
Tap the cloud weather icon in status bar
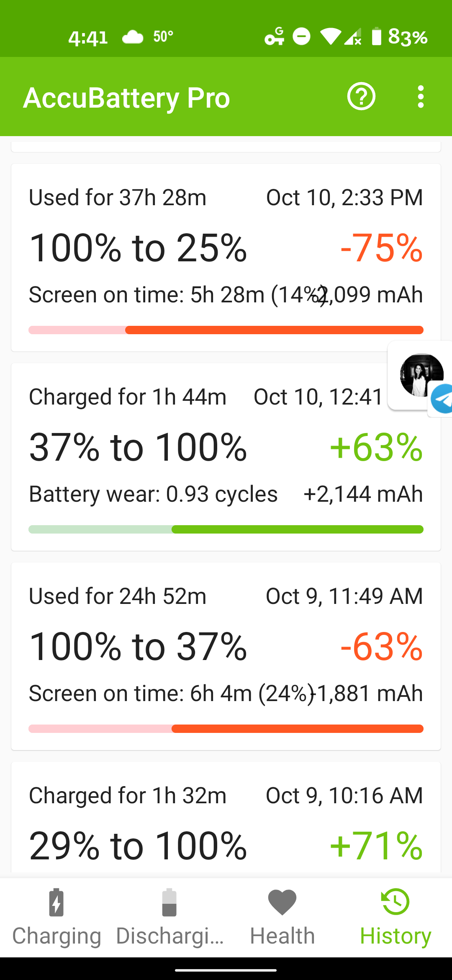(x=133, y=37)
